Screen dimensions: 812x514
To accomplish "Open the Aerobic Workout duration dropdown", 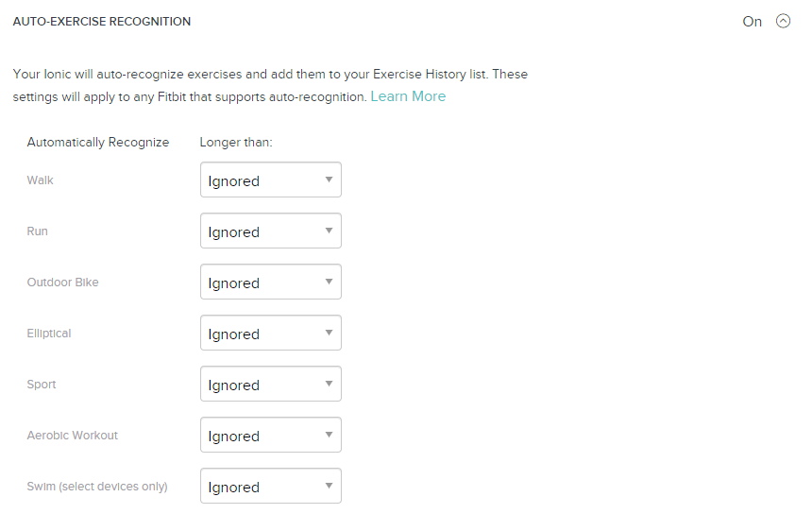I will 271,435.
